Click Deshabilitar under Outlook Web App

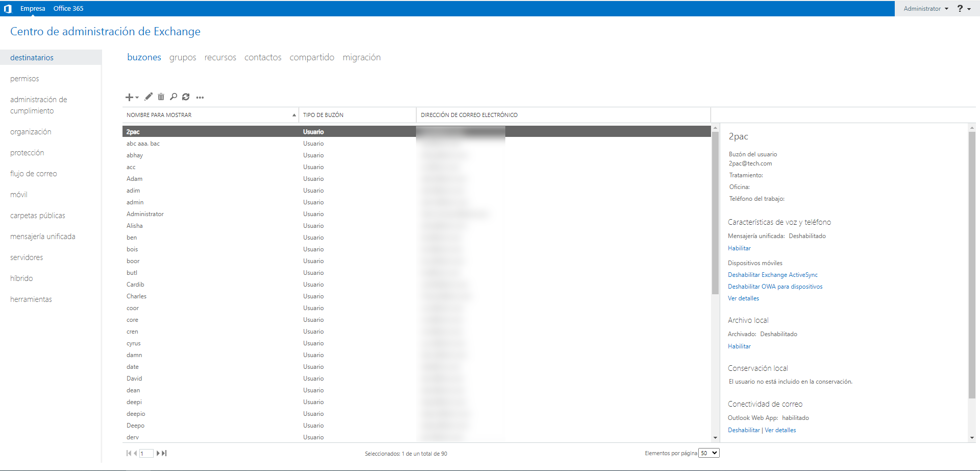(744, 430)
